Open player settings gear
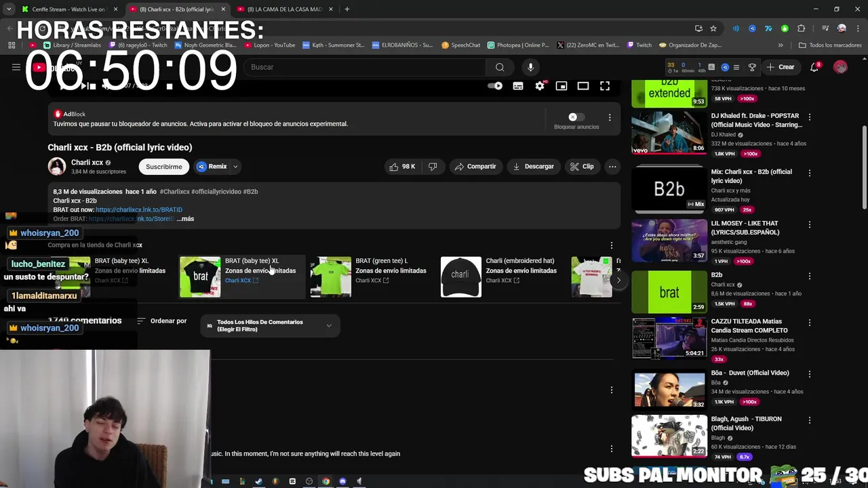Screen dimensions: 868x488 [540, 86]
